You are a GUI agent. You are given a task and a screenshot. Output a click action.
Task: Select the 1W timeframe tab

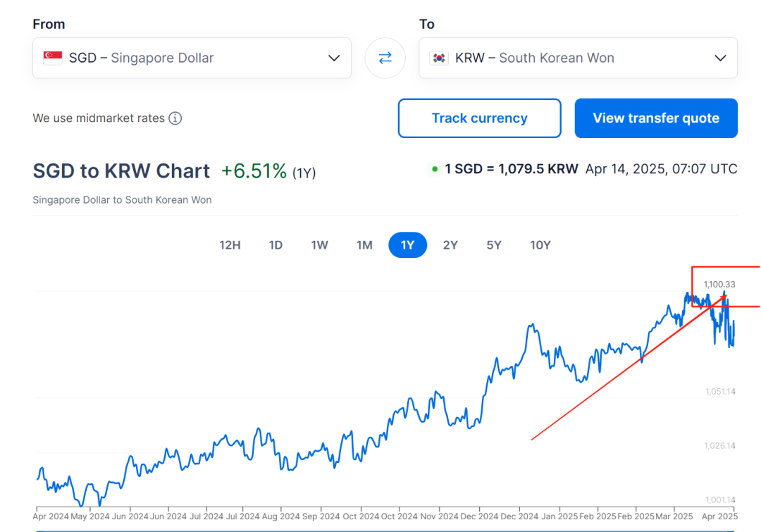320,245
